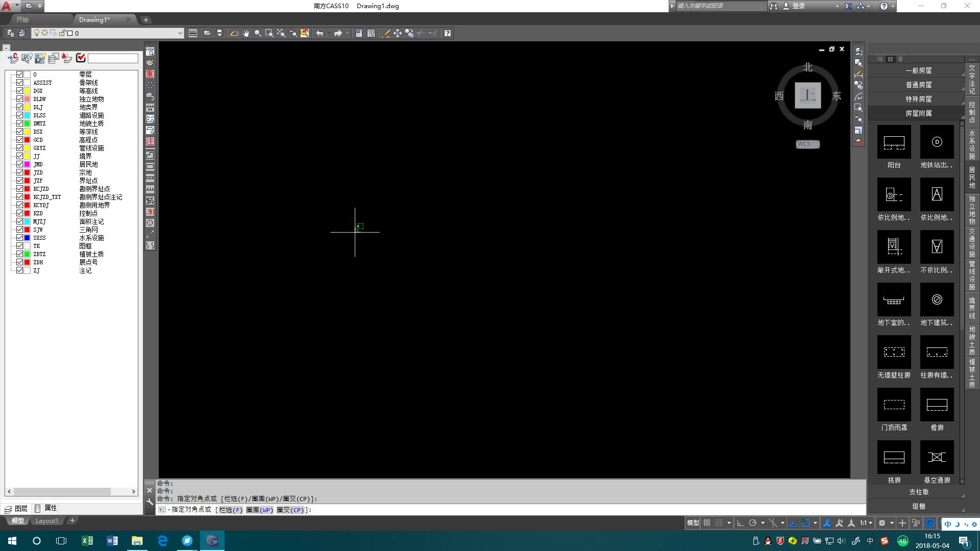
Task: Switch to the 开始 tab
Action: tap(22, 19)
